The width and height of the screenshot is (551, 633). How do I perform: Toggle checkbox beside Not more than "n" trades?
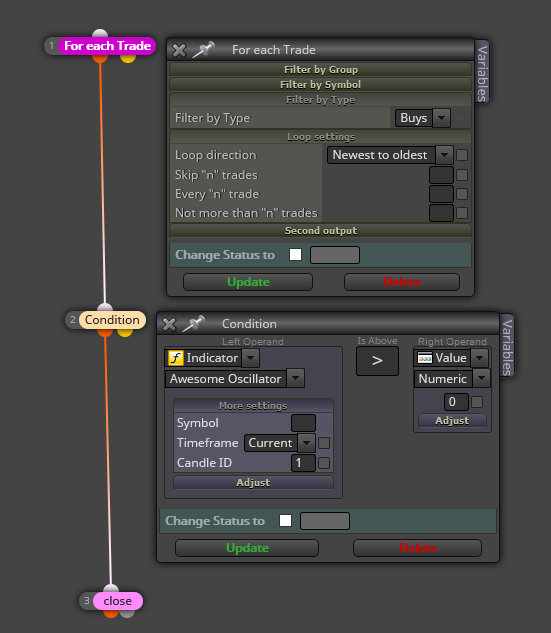click(462, 213)
